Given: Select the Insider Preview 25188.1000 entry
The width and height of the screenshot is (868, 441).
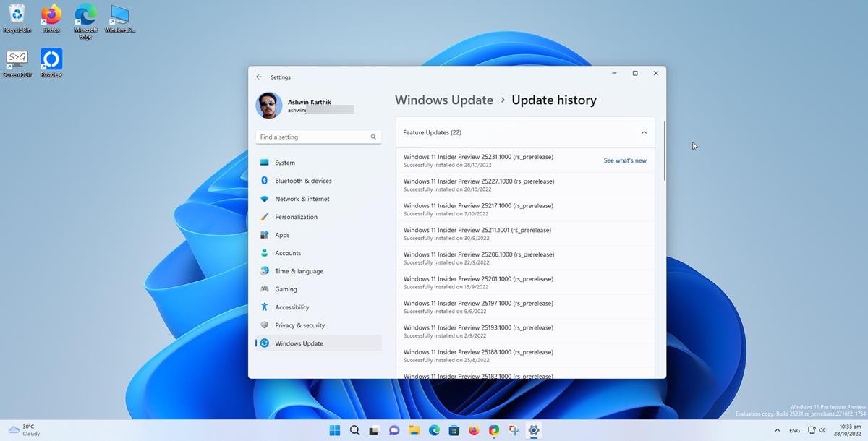Looking at the screenshot, I should (525, 356).
